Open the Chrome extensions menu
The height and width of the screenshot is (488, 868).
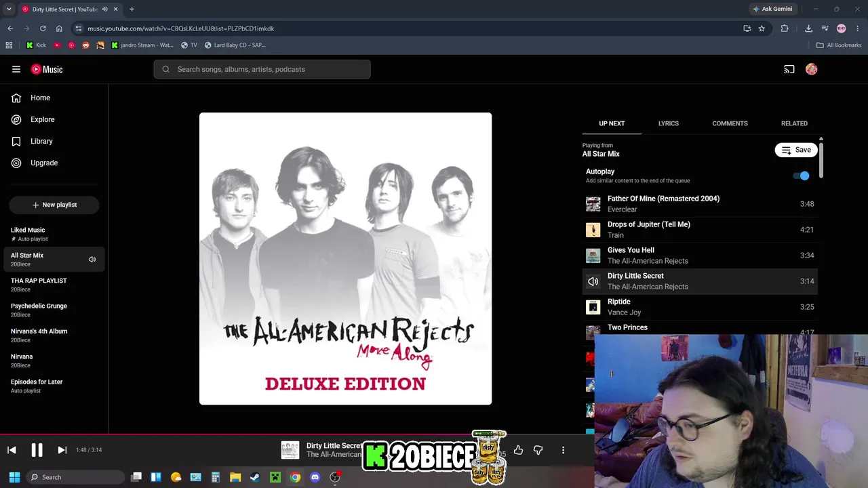pos(785,28)
